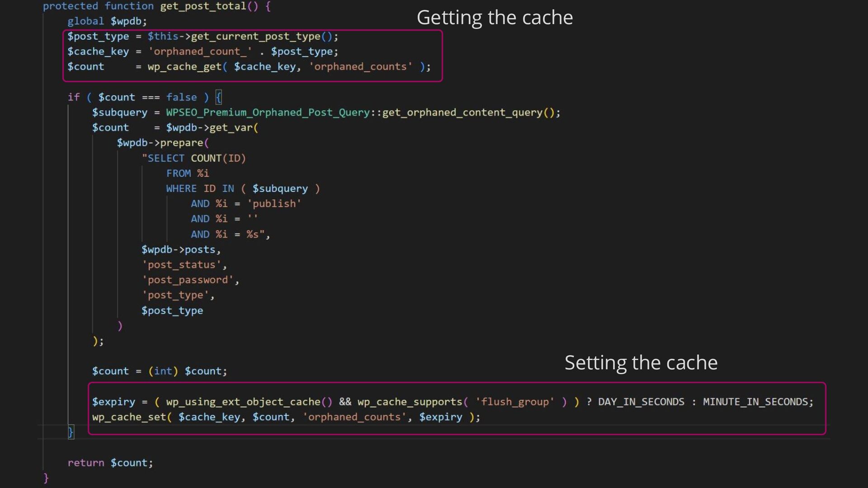The height and width of the screenshot is (488, 868).
Task: Click the global $wpdb declaration
Action: point(107,21)
